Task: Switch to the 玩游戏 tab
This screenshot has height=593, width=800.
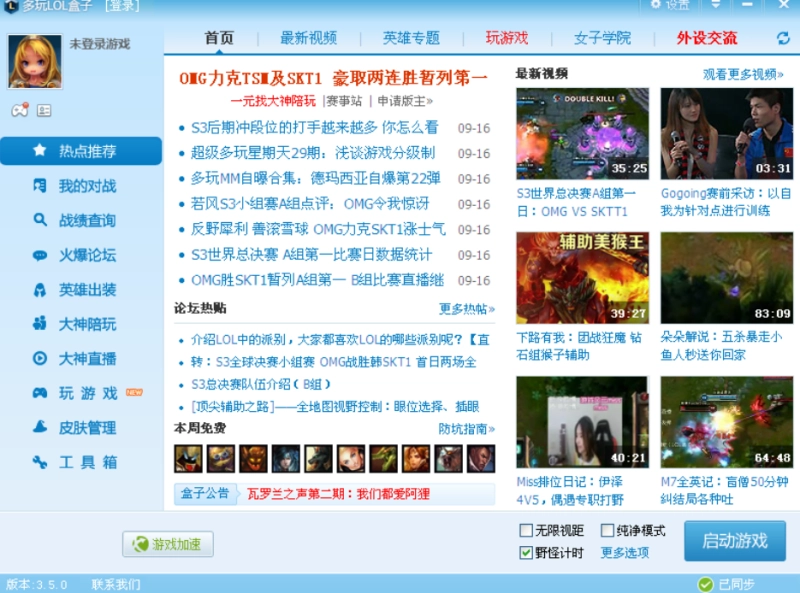Action: point(507,38)
